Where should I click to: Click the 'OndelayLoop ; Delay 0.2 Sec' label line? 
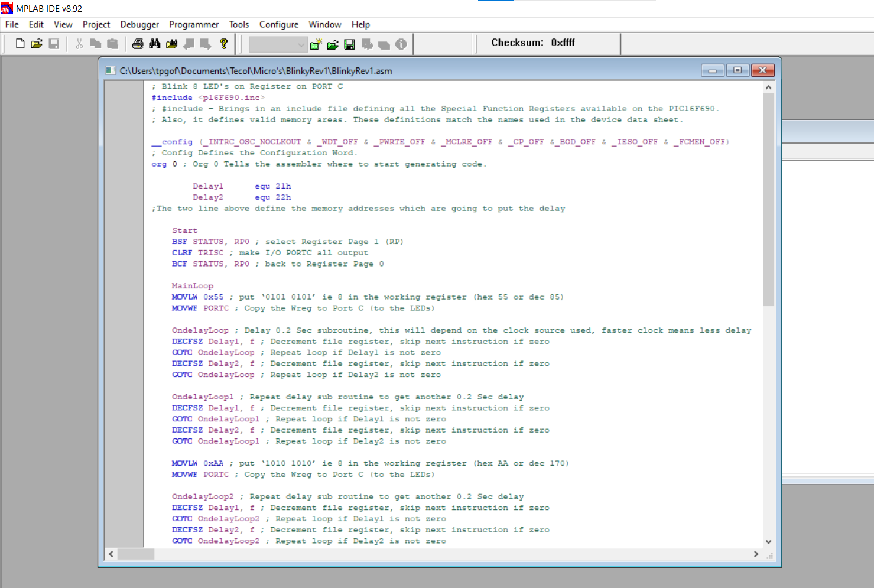pos(462,330)
